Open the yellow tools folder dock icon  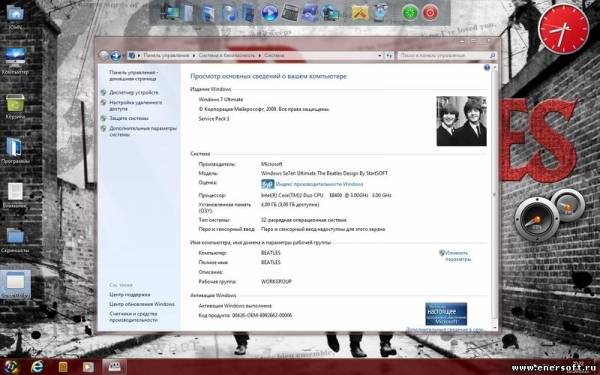point(360,13)
